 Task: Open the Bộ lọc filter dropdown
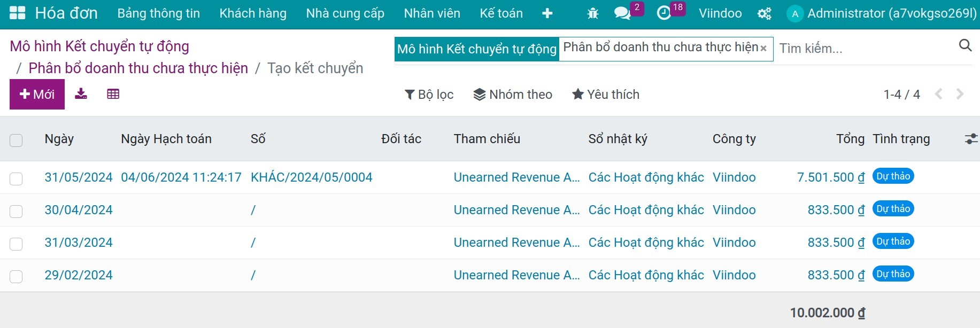point(429,95)
